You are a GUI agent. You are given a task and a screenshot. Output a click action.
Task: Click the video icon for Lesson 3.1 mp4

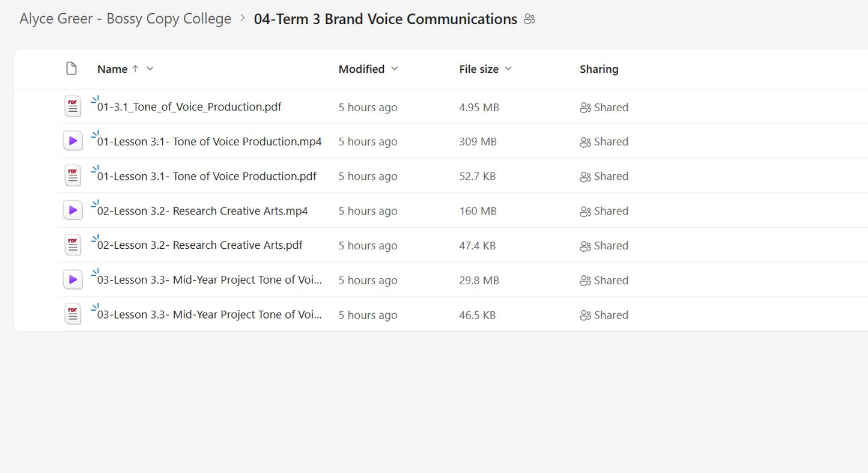click(x=72, y=140)
